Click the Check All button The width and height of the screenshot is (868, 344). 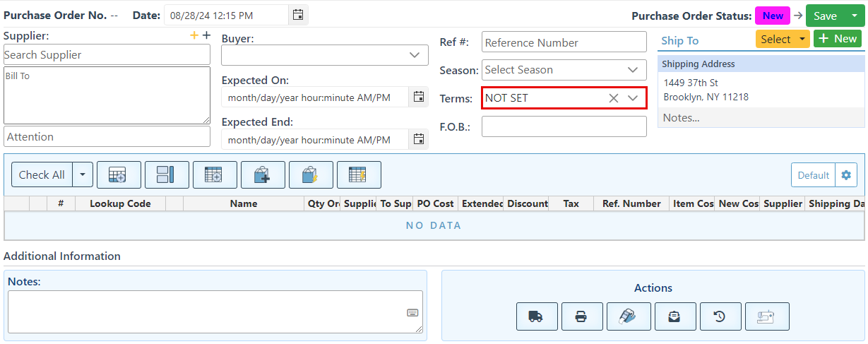pyautogui.click(x=42, y=174)
